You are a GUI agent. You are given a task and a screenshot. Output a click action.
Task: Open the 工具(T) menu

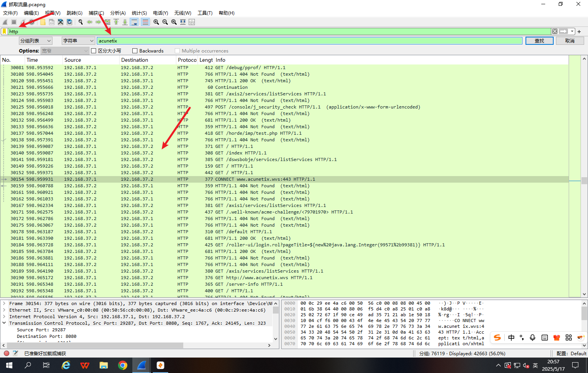tap(205, 13)
